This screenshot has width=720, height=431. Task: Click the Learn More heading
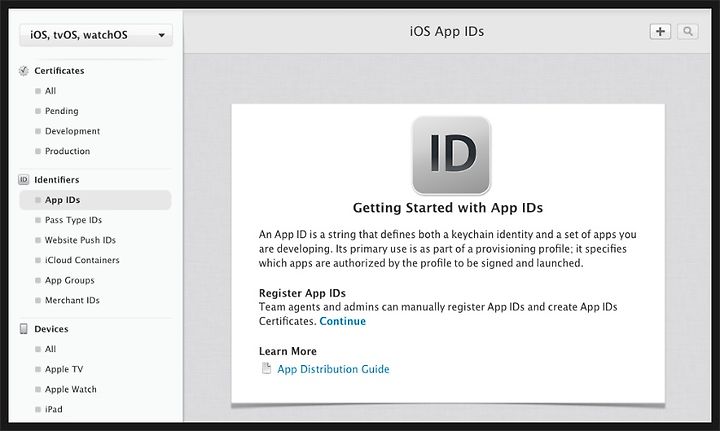tap(287, 351)
